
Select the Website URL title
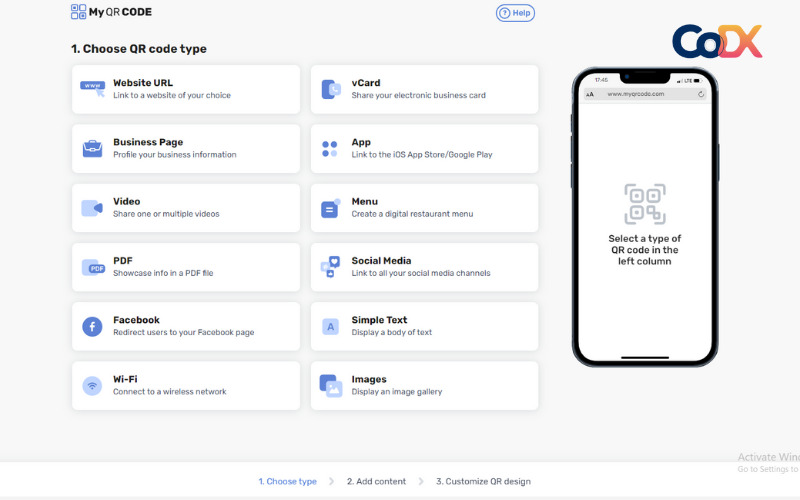[x=143, y=83]
